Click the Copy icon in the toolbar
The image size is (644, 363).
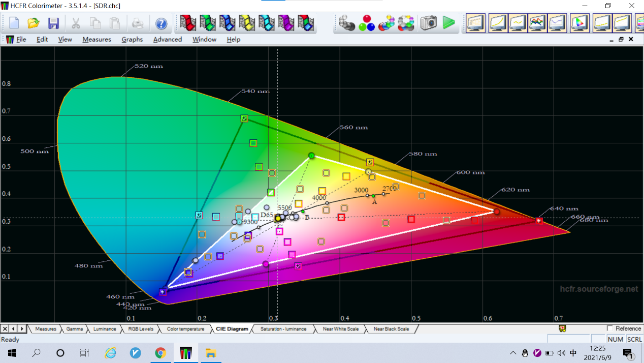click(95, 23)
